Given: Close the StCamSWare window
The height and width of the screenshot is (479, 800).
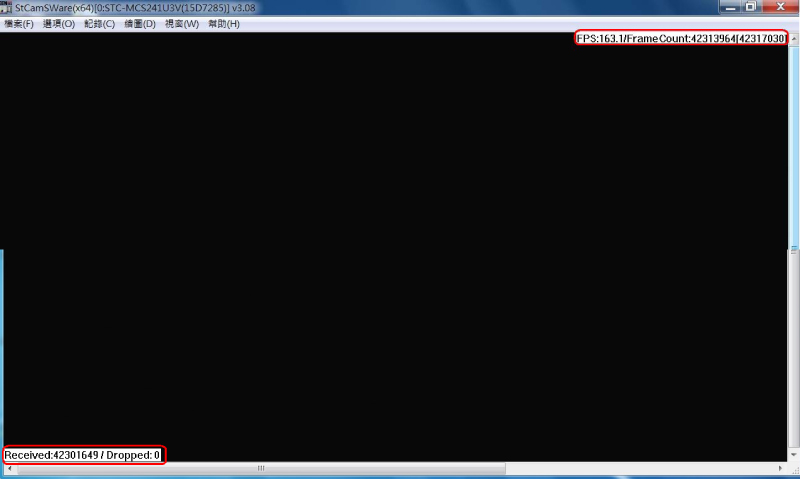Looking at the screenshot, I should 779,7.
